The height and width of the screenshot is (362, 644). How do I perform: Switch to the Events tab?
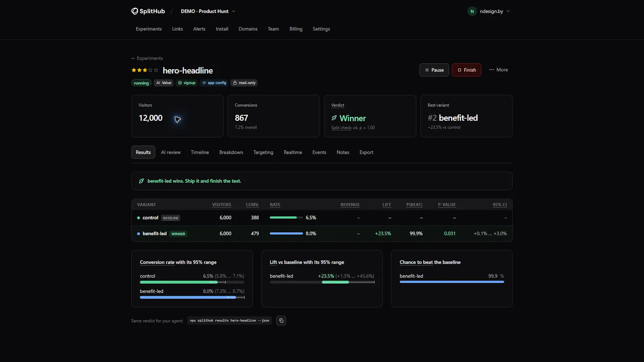click(319, 152)
